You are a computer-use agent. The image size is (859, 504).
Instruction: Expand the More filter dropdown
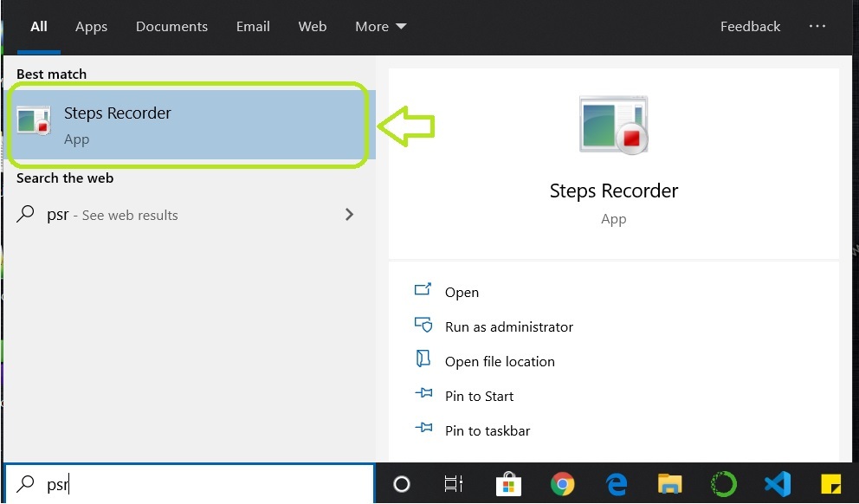pos(380,27)
